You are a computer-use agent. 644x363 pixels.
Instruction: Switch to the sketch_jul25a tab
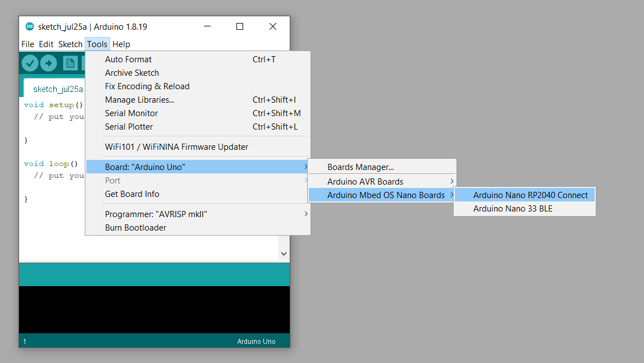point(57,89)
